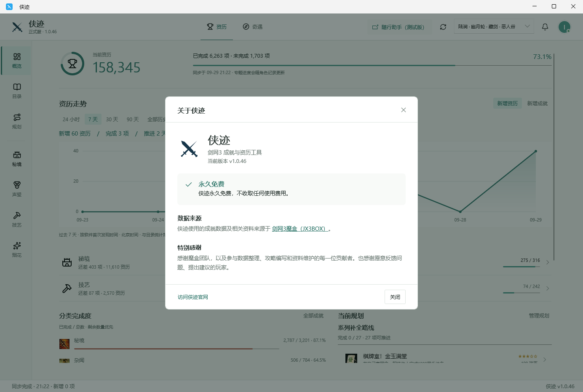Screen dimensions: 583x392
Task: Open the 全部成就 link
Action: [x=313, y=315]
